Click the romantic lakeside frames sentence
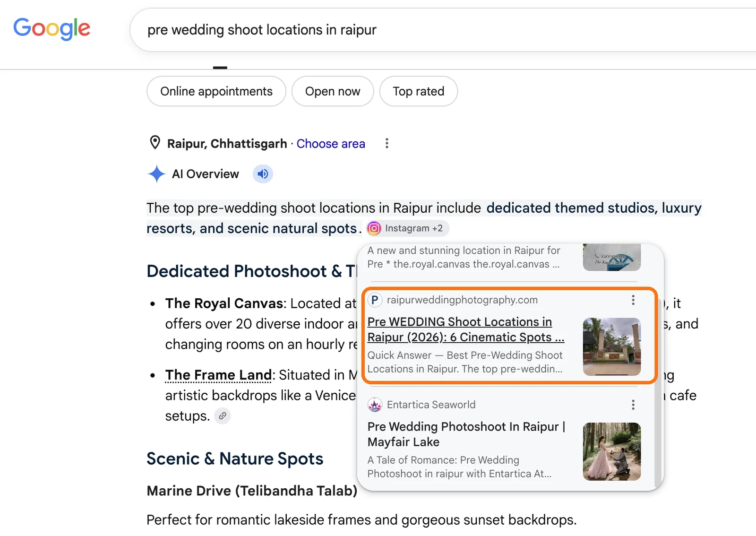The height and width of the screenshot is (536, 756). (x=361, y=520)
